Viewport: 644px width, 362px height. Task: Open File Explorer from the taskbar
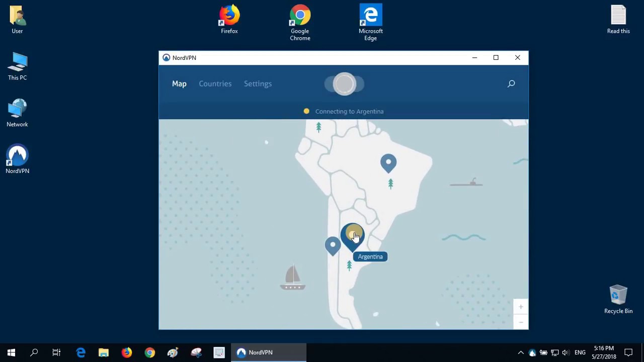(x=104, y=352)
